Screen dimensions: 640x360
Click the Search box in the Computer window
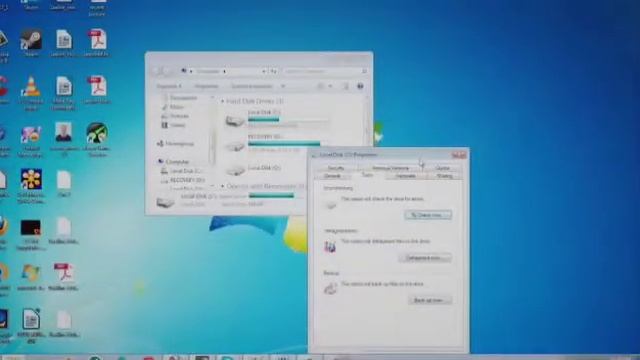(x=324, y=71)
